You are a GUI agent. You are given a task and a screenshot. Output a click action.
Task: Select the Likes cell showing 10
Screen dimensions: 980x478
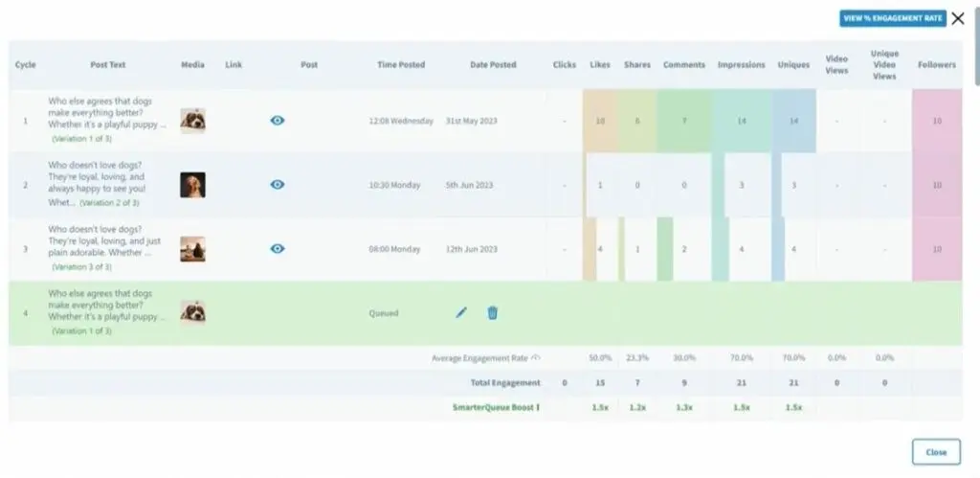[600, 122]
